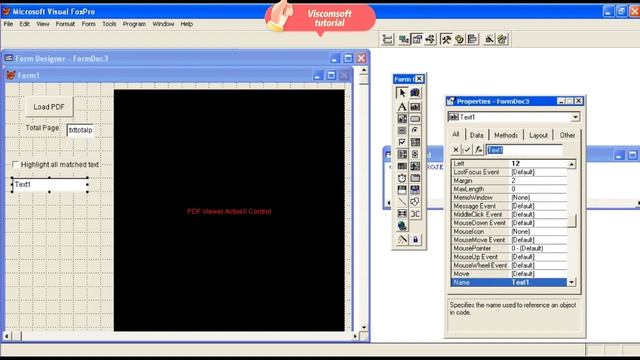Select the Command Button control tool
640x360 pixels.
coord(415,119)
